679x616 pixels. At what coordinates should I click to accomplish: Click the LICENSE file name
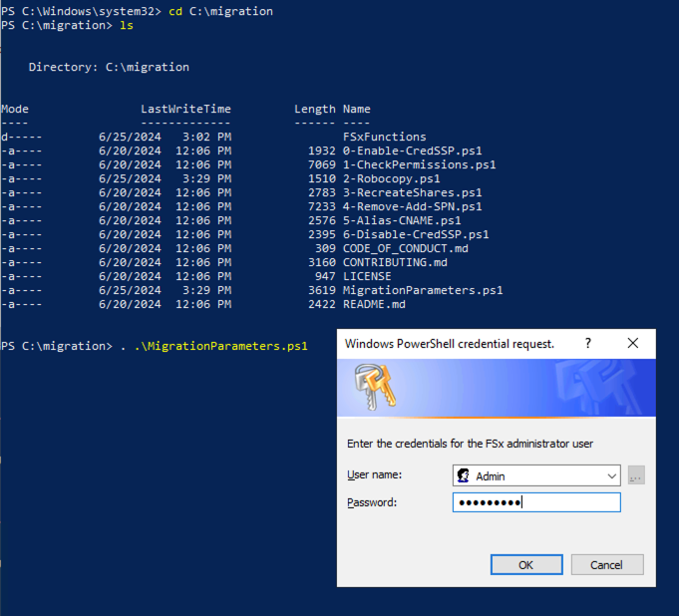coord(367,276)
